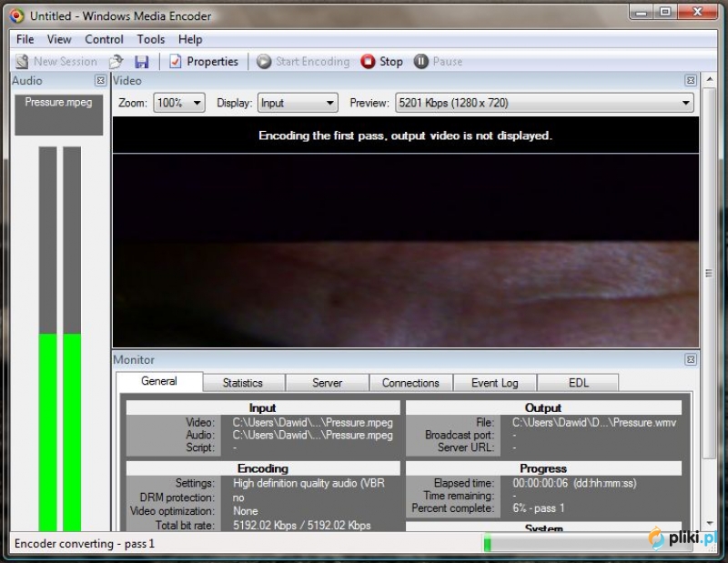Open the Control menu
The image size is (728, 563).
tap(104, 39)
